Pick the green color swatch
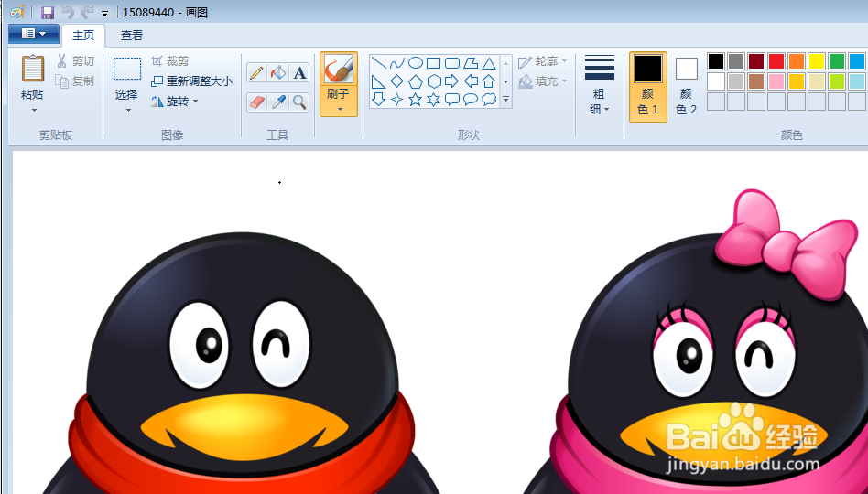Viewport: 868px width, 494px height. click(x=837, y=61)
